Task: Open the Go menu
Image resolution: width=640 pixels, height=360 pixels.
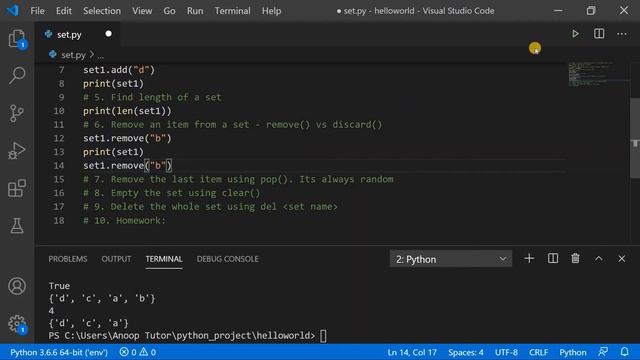Action: click(169, 11)
